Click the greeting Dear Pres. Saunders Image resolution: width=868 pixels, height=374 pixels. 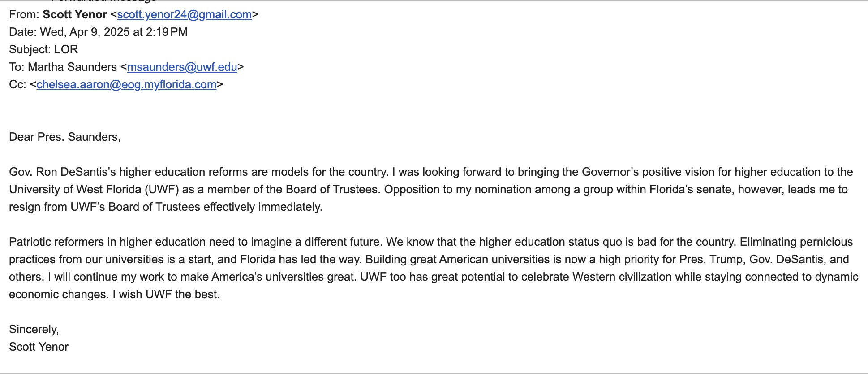pos(64,137)
